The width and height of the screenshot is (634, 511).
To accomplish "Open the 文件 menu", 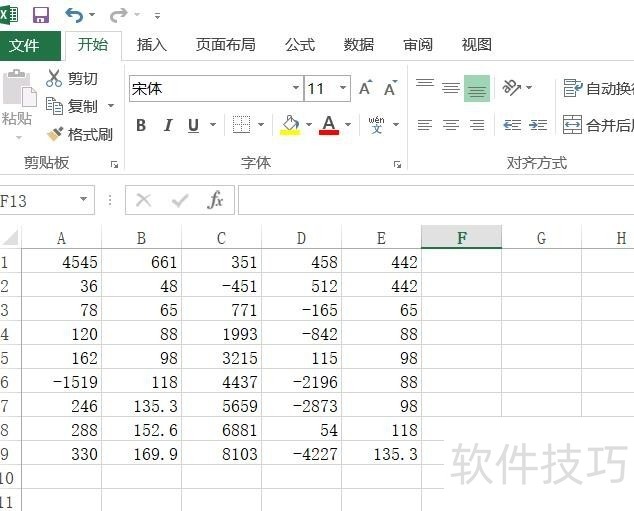I will (24, 45).
